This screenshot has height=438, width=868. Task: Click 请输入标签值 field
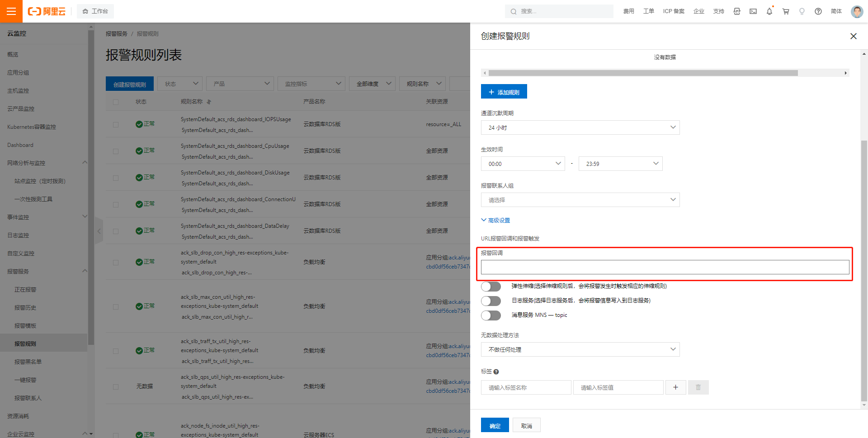pos(618,387)
